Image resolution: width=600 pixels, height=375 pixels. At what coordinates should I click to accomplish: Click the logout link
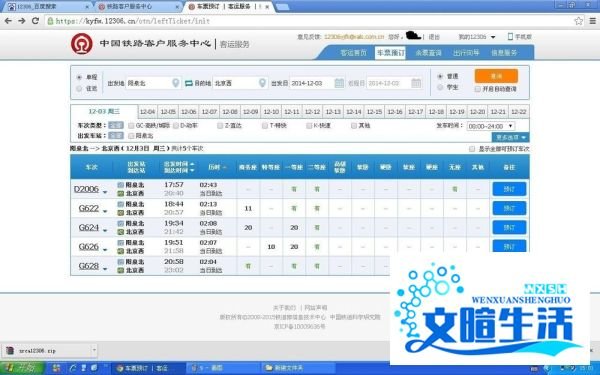coord(434,37)
